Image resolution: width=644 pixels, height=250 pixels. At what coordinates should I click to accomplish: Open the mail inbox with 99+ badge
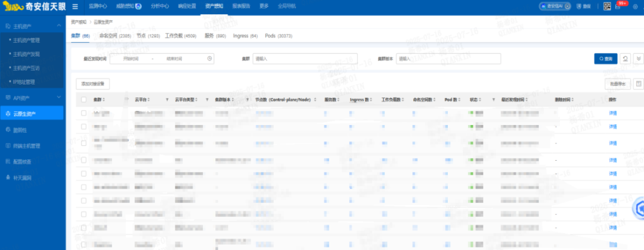tap(617, 7)
